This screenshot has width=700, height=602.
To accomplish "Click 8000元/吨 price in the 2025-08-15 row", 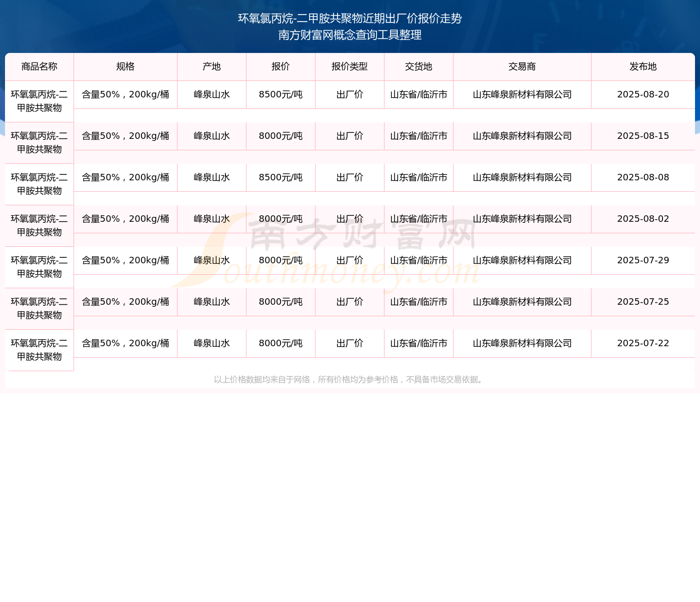I will coord(281,136).
